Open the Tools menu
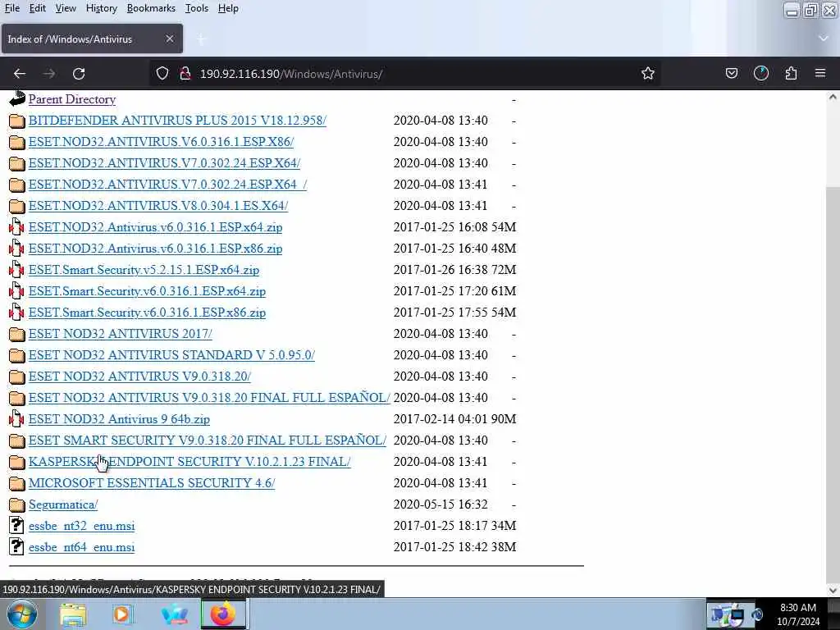This screenshot has height=630, width=840. click(196, 8)
